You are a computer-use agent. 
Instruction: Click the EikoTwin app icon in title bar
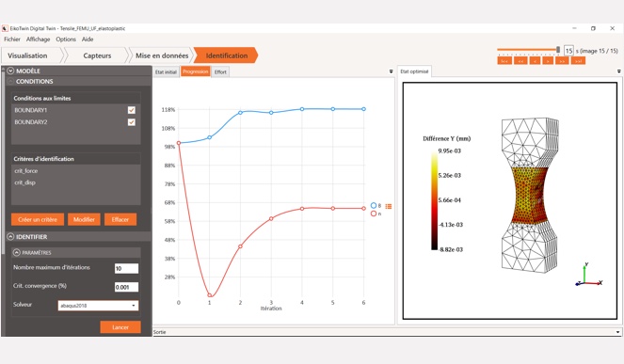[x=5, y=28]
